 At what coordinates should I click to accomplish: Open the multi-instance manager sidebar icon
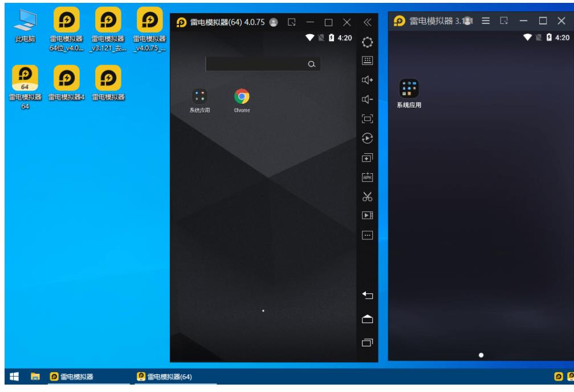[367, 158]
